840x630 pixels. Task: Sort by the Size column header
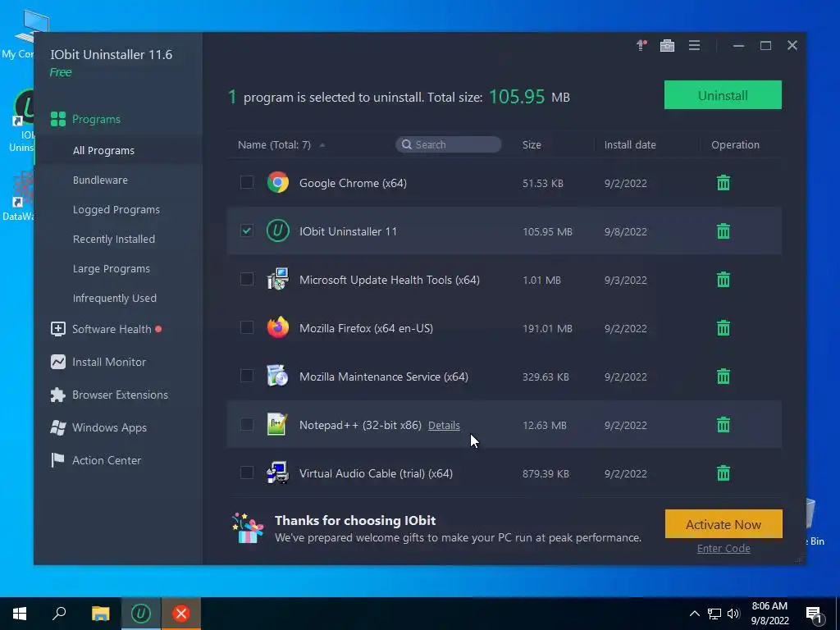tap(532, 144)
